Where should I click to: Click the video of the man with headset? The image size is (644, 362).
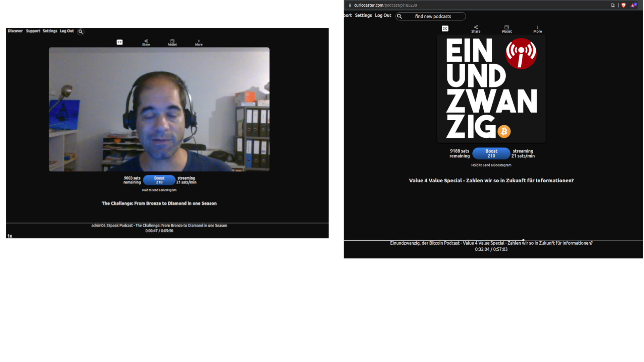[x=159, y=109]
